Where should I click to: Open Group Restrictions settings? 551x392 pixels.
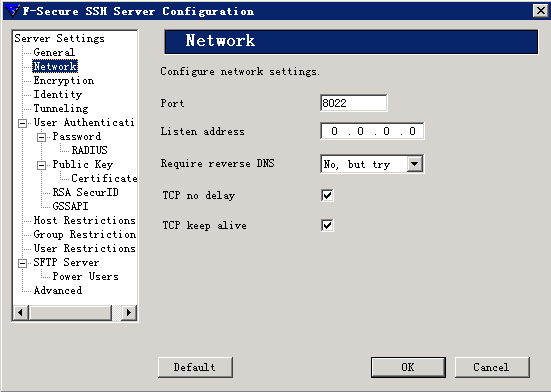click(x=84, y=235)
